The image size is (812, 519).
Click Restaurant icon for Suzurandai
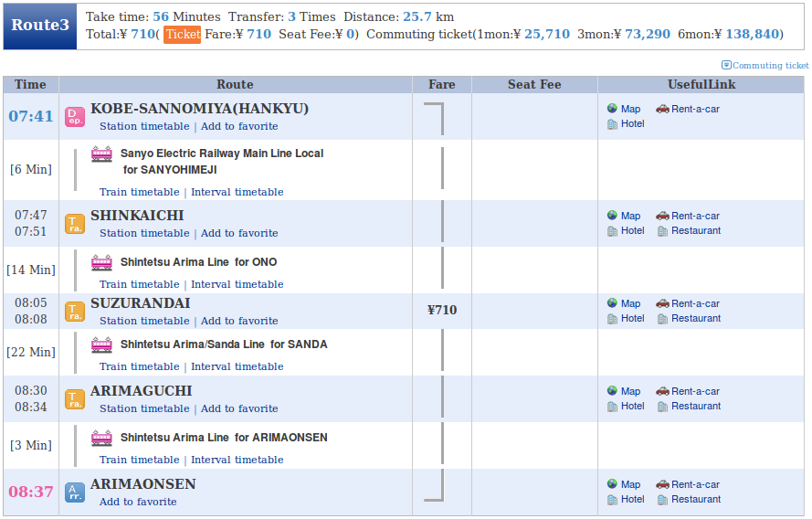tap(662, 319)
